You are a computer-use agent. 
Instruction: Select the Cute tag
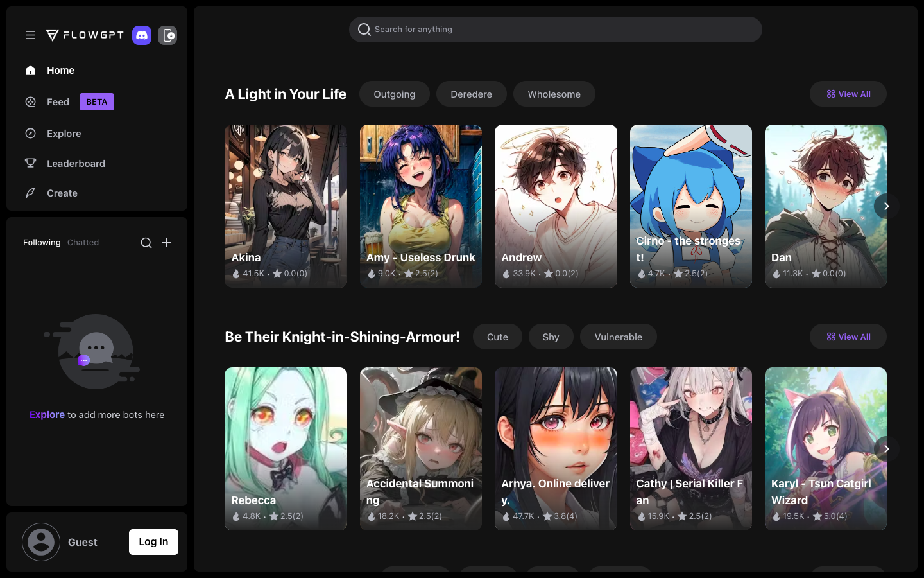pyautogui.click(x=497, y=337)
